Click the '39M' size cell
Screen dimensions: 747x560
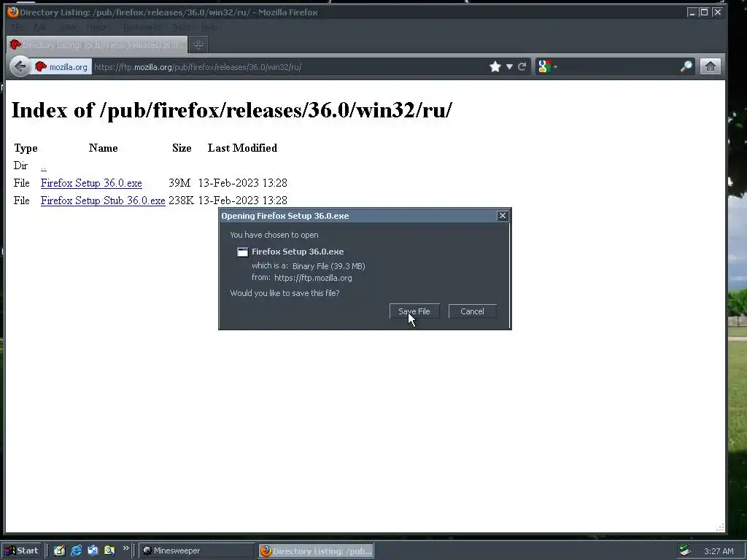coord(179,183)
